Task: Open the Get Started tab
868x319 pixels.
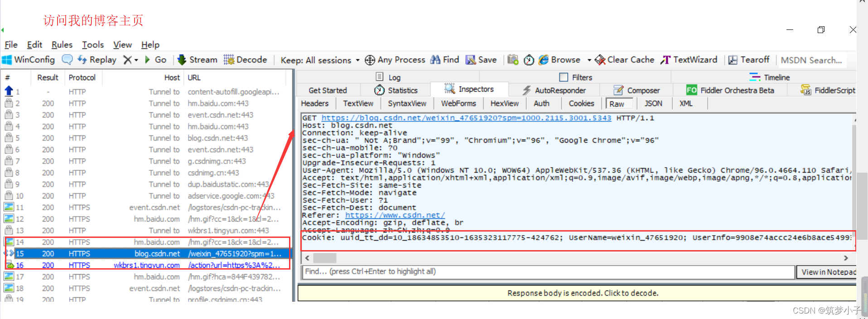Action: 328,91
